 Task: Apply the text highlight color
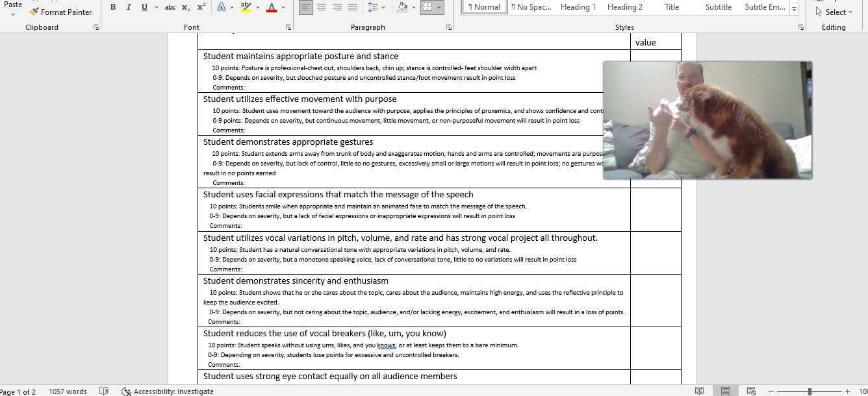[x=246, y=7]
